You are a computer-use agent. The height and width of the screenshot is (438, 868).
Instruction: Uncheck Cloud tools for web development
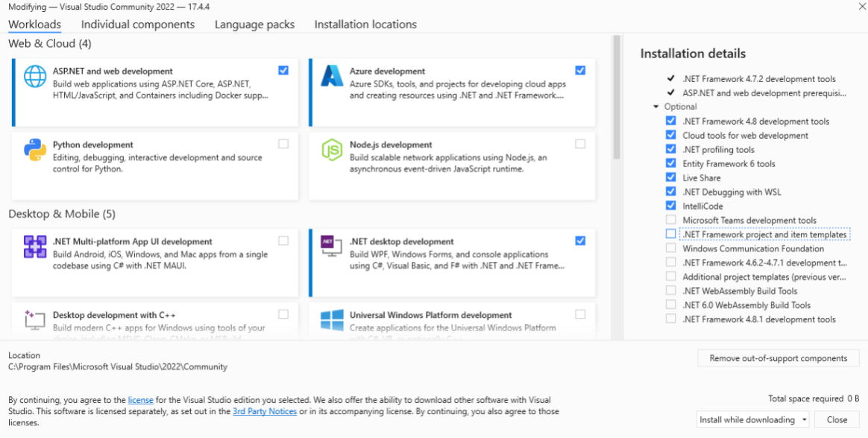pos(671,135)
